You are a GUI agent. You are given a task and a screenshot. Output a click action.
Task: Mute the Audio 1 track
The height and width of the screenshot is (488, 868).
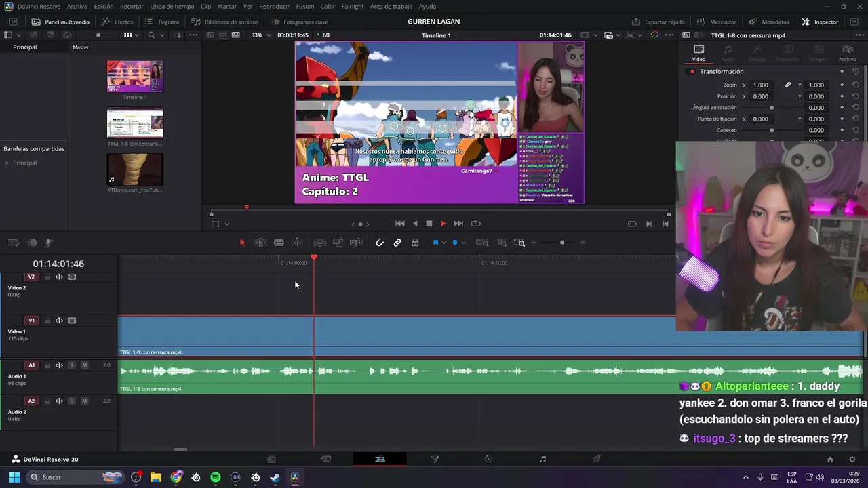pos(84,365)
